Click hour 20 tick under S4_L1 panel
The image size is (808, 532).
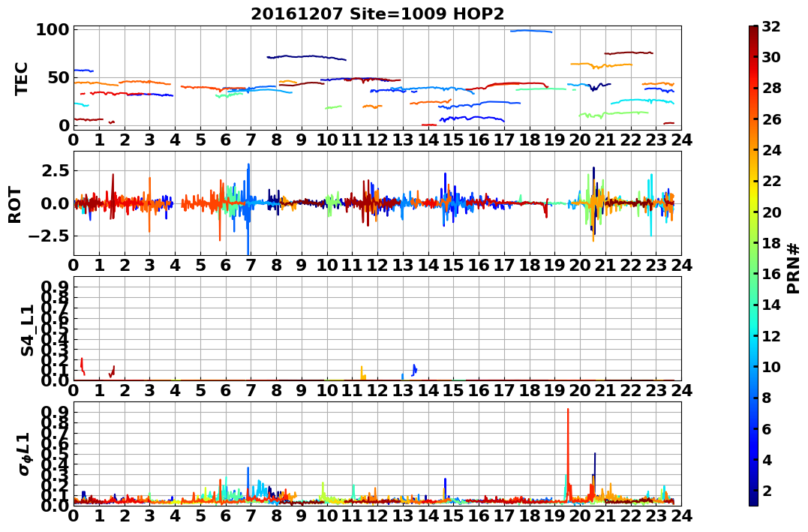pyautogui.click(x=580, y=391)
